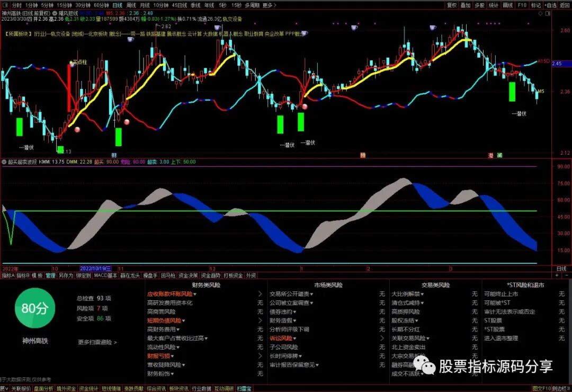The height and width of the screenshot is (392, 572).
Task: Switch to the 分时 intraday view
Action: click(16, 5)
